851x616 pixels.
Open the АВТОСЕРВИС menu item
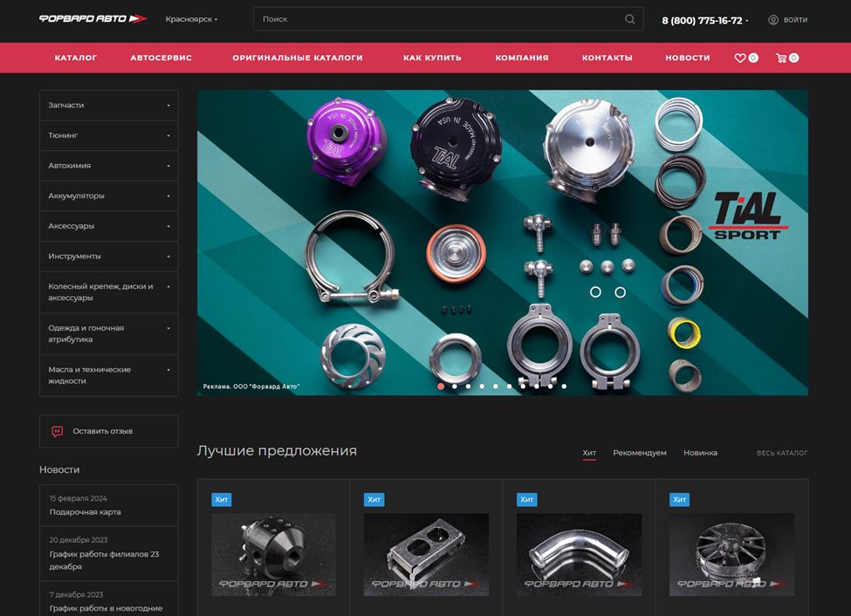(x=161, y=58)
